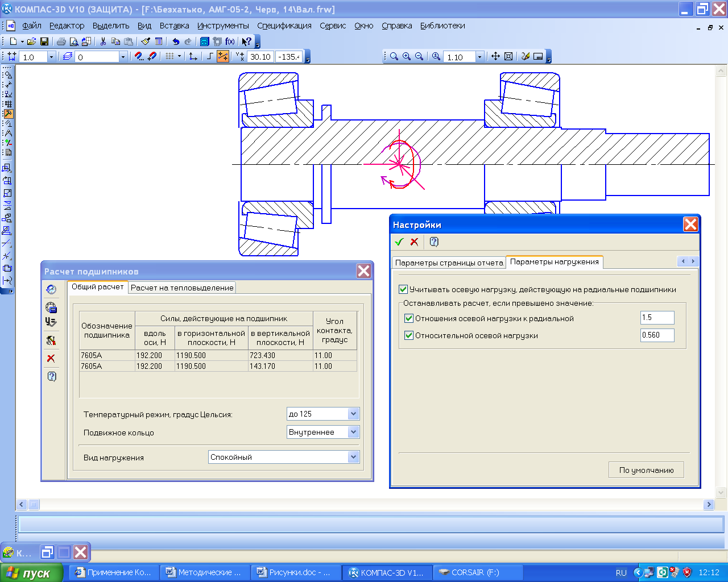The image size is (728, 582).
Task: Show whole drawing with fit-all icon
Action: point(508,57)
